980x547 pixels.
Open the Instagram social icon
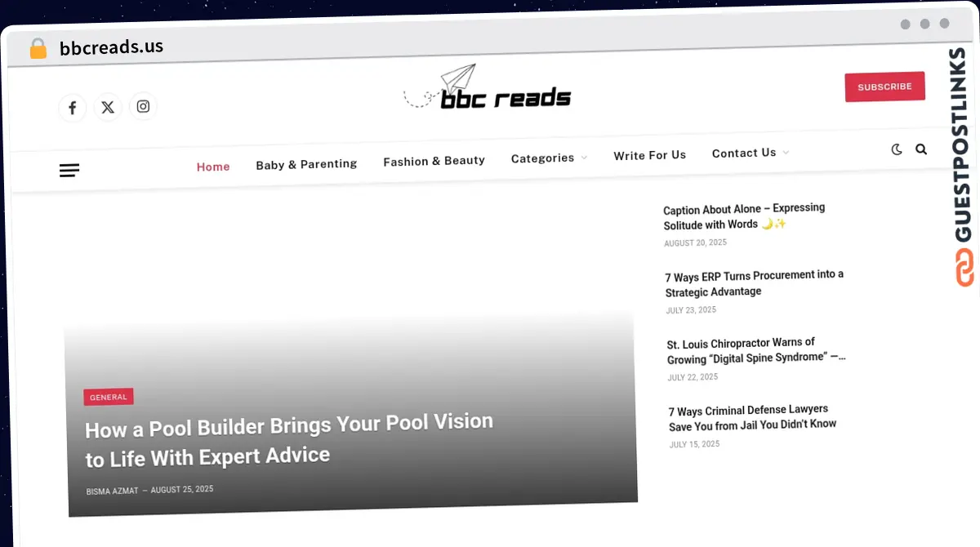tap(143, 106)
